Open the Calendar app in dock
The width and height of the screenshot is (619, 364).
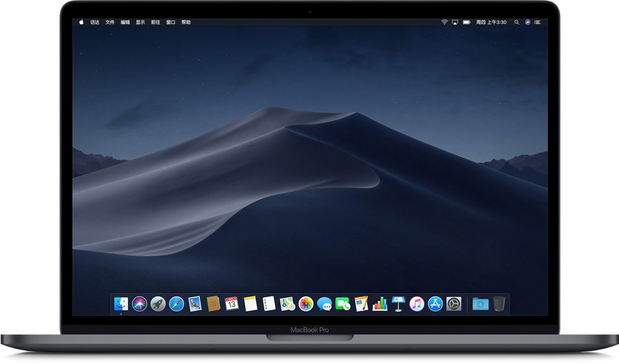(x=232, y=304)
